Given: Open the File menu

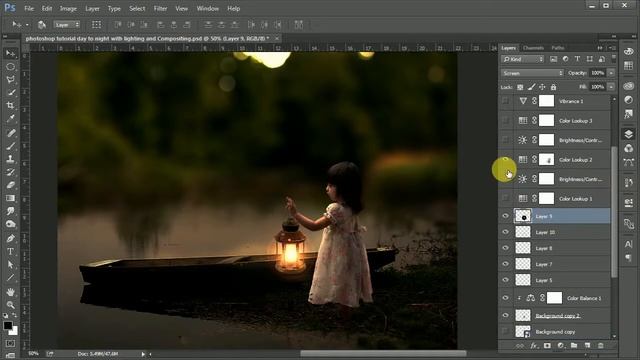Looking at the screenshot, I should pos(29,8).
